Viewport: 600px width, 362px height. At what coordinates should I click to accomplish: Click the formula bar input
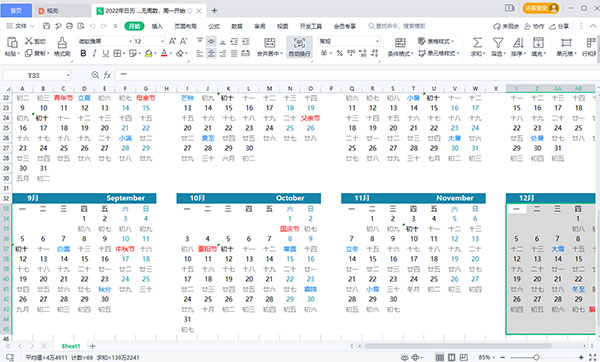356,75
